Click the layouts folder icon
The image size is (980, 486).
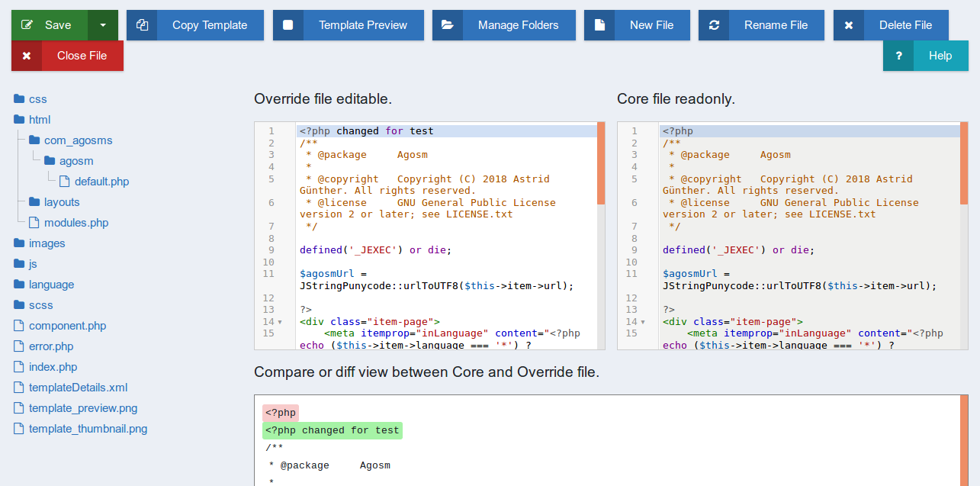[x=34, y=202]
